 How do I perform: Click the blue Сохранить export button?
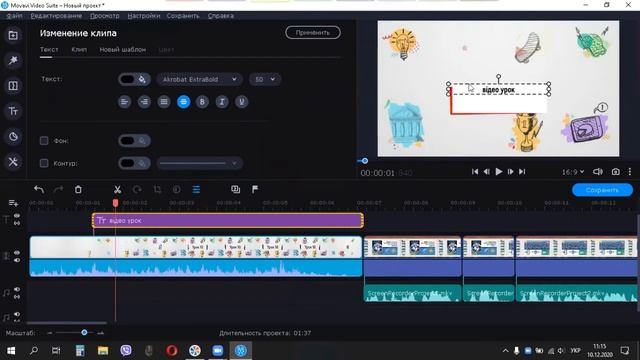(602, 190)
